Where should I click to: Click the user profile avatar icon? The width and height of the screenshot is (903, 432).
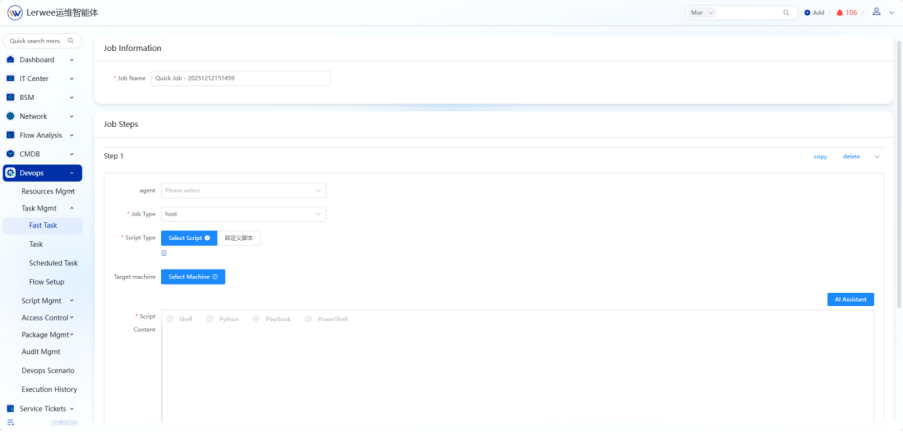click(876, 12)
